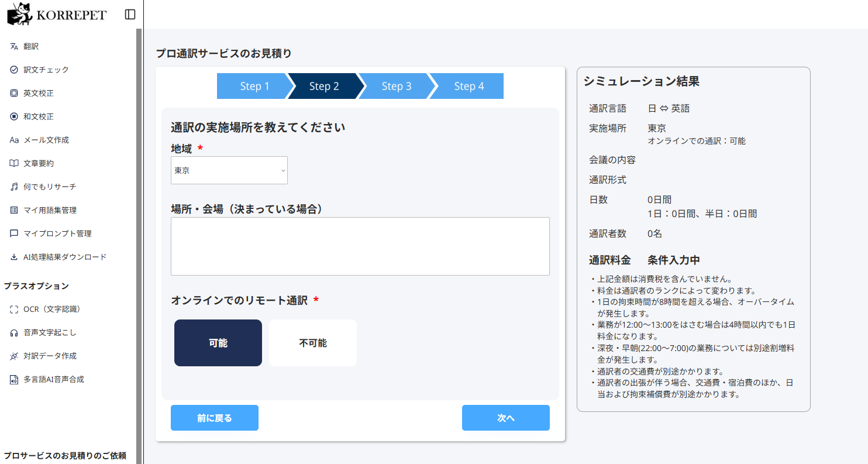Click the マイプロンプト管理 chat icon
Viewport: 868px width, 464px height.
tap(14, 233)
